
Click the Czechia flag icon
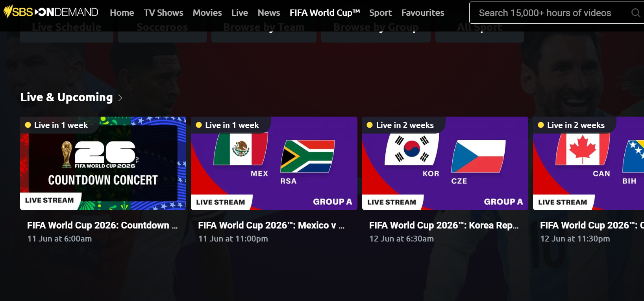478,156
